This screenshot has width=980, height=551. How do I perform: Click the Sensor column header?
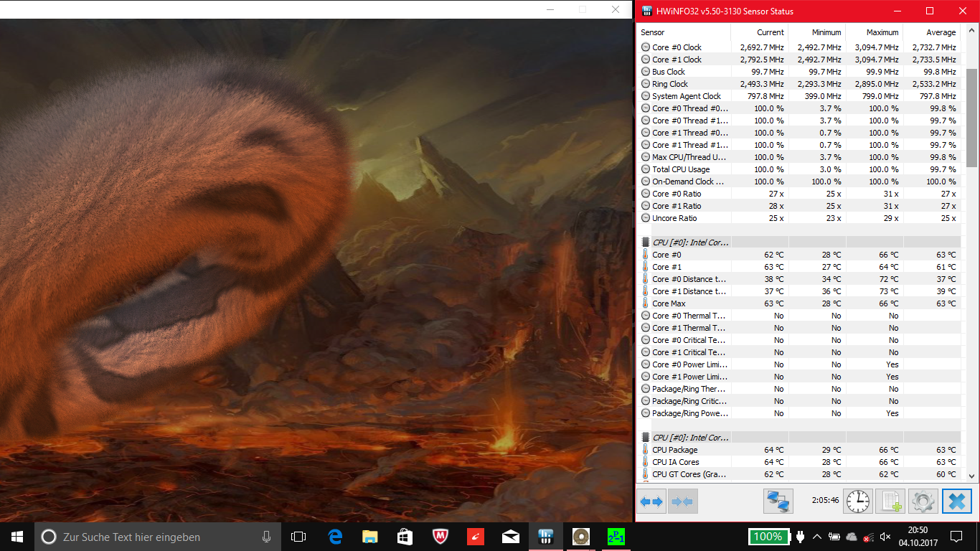(684, 32)
